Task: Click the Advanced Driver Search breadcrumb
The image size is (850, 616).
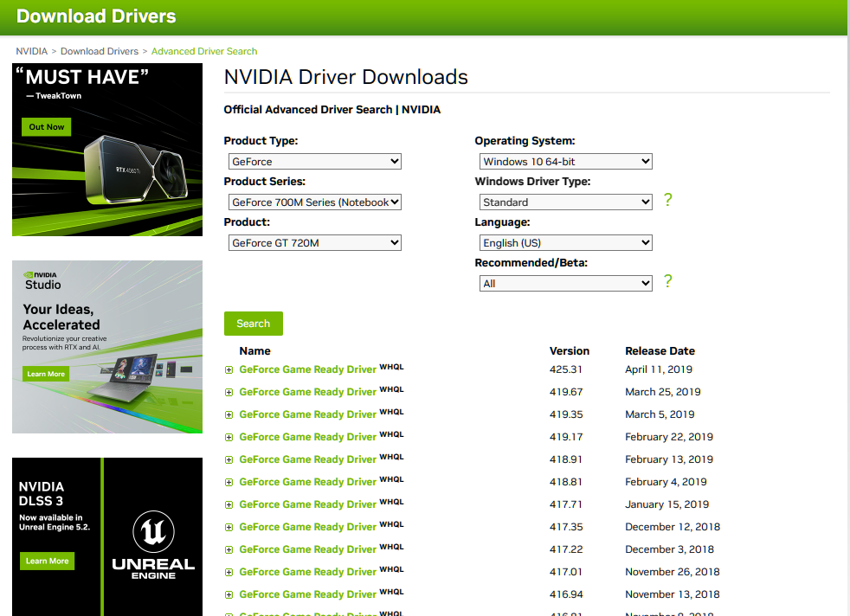Action: click(204, 51)
